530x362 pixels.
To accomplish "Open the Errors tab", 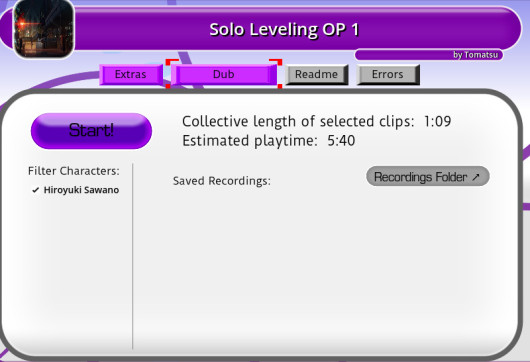I will (388, 74).
